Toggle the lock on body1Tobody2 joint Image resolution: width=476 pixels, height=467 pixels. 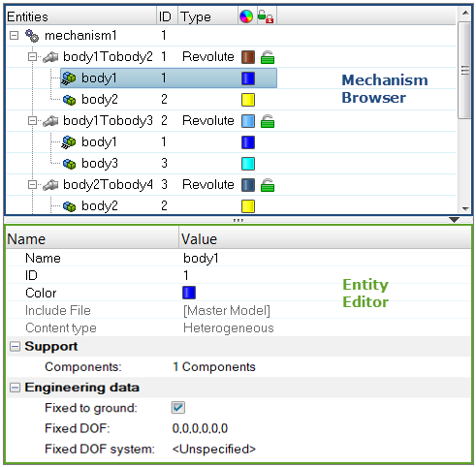coord(268,57)
